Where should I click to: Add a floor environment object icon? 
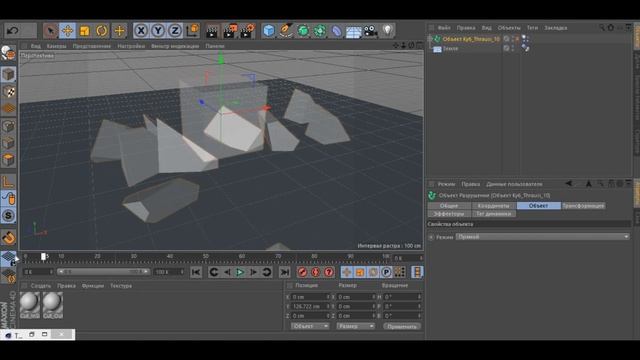[x=354, y=31]
